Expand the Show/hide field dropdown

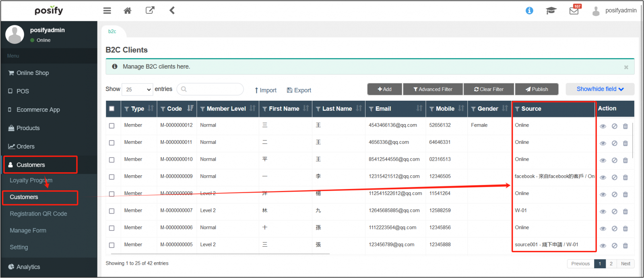(x=600, y=89)
